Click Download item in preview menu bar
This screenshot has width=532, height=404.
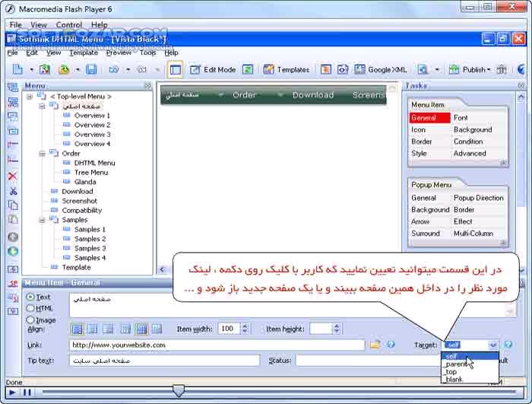coord(313,95)
